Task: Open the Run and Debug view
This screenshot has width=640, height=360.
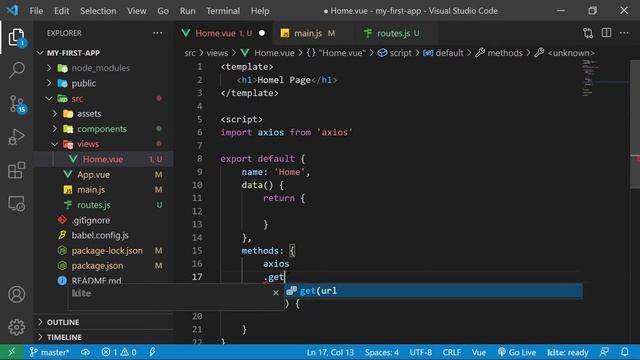Action: (16, 137)
